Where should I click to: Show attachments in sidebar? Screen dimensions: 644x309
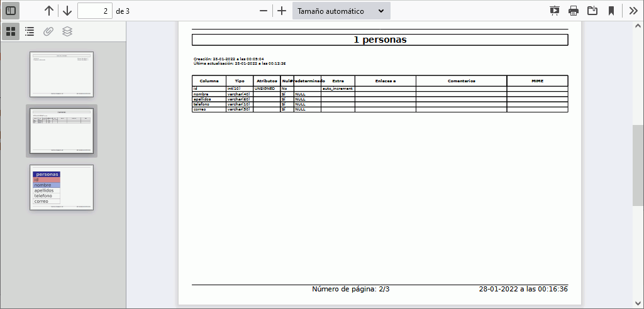pos(48,31)
